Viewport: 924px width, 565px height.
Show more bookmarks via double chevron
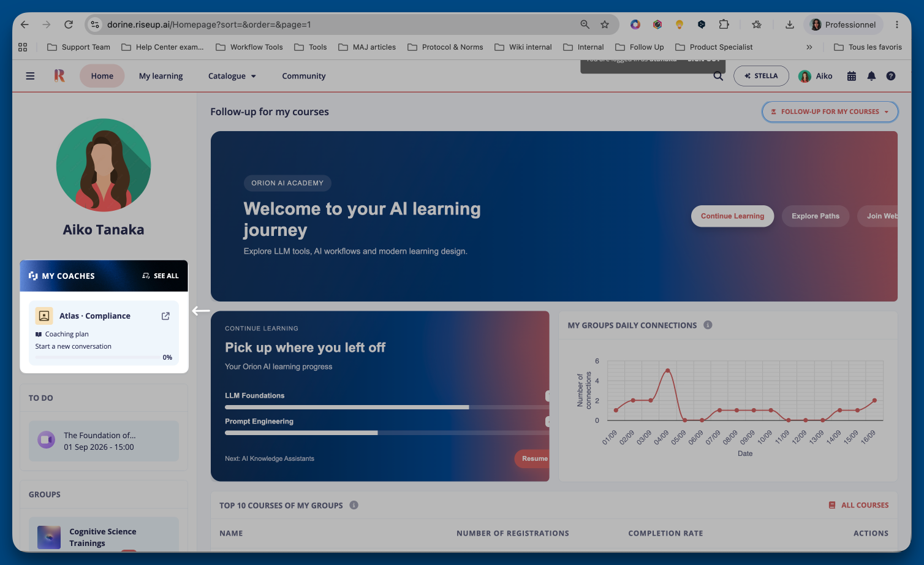point(809,47)
